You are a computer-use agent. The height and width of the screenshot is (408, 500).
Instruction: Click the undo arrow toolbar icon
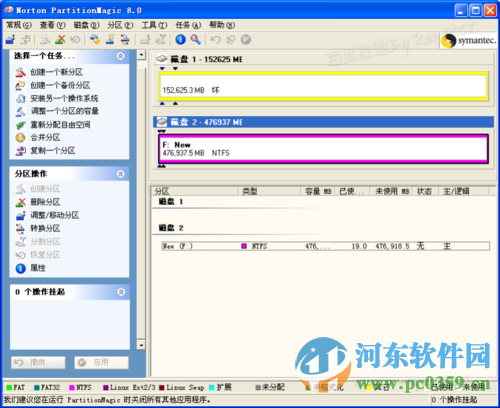(x=216, y=39)
